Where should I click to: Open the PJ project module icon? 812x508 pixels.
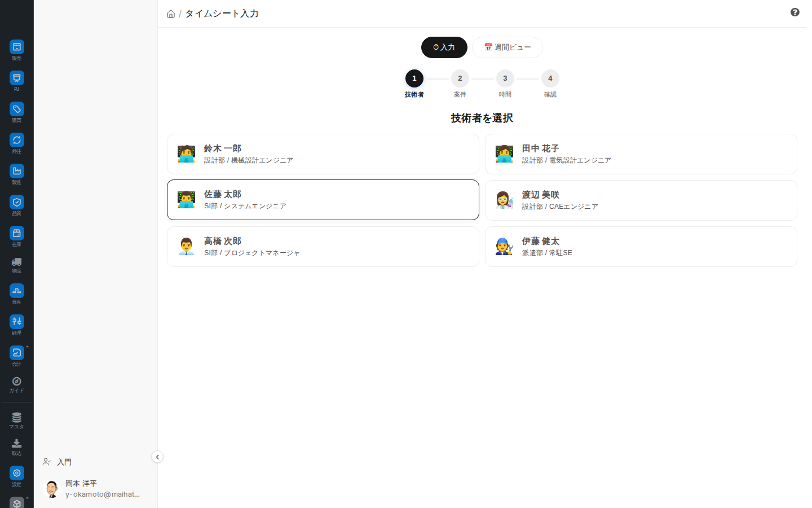point(17,78)
